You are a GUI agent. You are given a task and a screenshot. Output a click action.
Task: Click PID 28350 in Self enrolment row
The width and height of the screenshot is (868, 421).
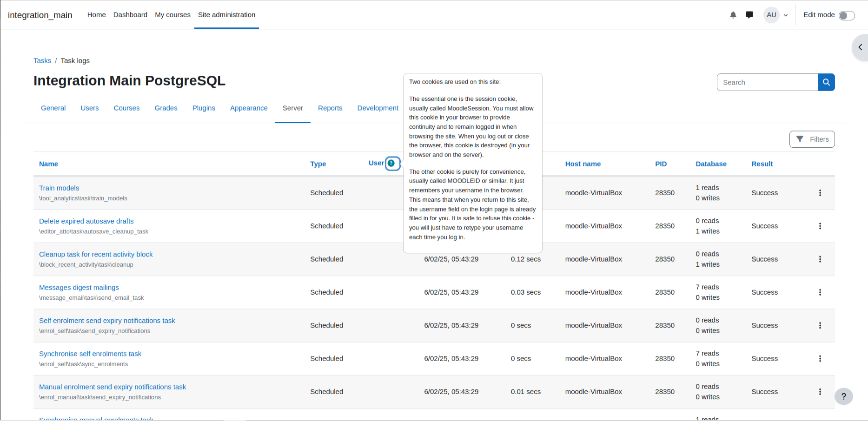(x=665, y=326)
